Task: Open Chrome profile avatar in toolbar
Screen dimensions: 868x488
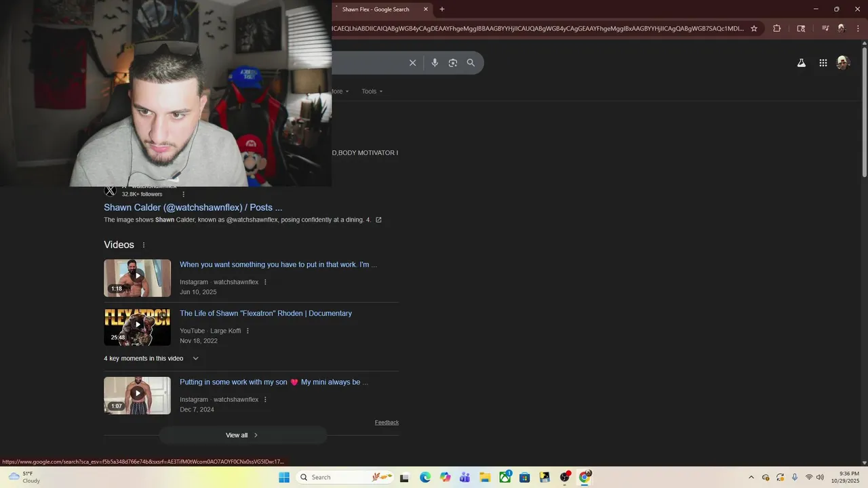Action: (x=841, y=28)
